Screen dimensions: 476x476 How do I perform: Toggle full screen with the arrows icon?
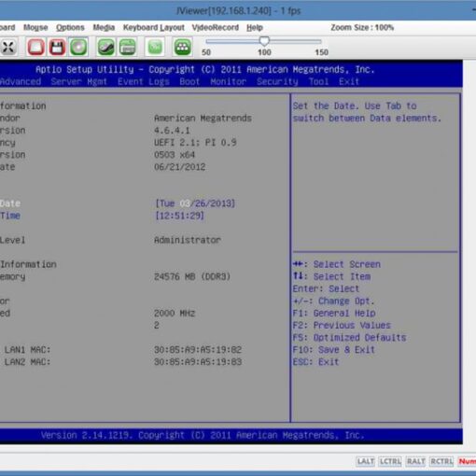pos(8,48)
